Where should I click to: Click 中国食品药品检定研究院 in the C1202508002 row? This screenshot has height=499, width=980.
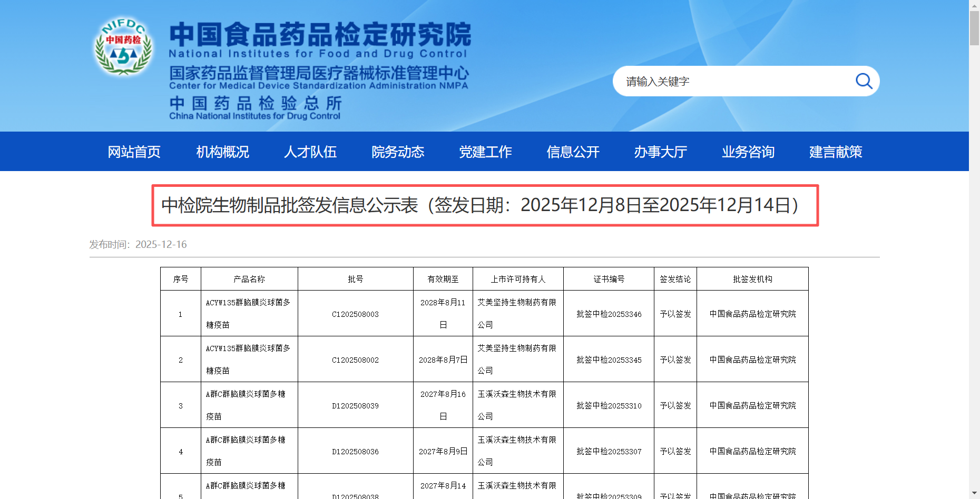tap(752, 360)
